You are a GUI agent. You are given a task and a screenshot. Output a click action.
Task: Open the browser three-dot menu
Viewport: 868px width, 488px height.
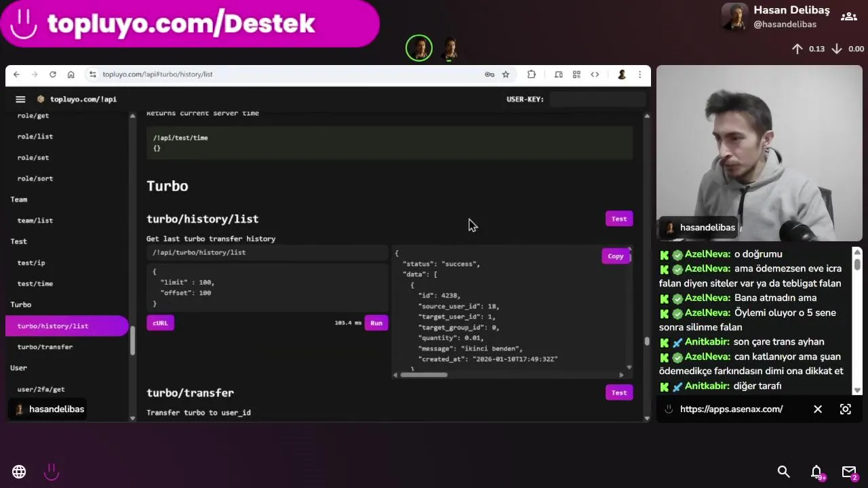pos(639,75)
